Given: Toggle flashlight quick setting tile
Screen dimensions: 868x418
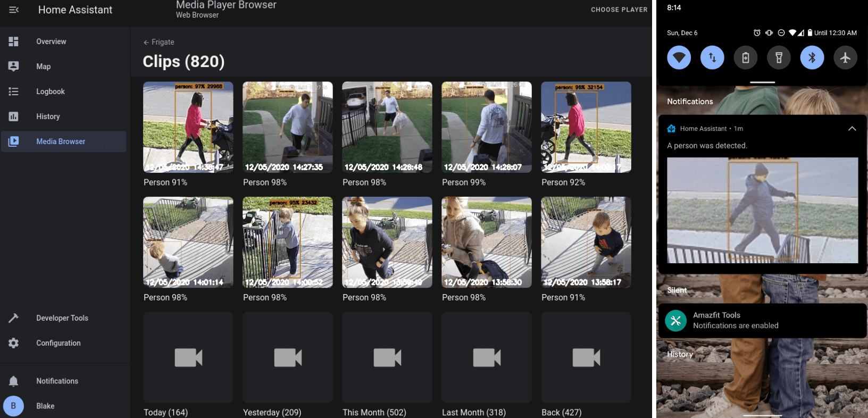Looking at the screenshot, I should [779, 57].
